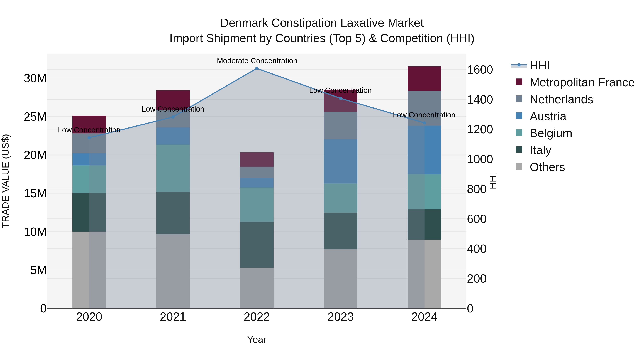Viewport: 644px width, 362px height.
Task: Select the 2020 Others bar segment
Action: point(89,270)
